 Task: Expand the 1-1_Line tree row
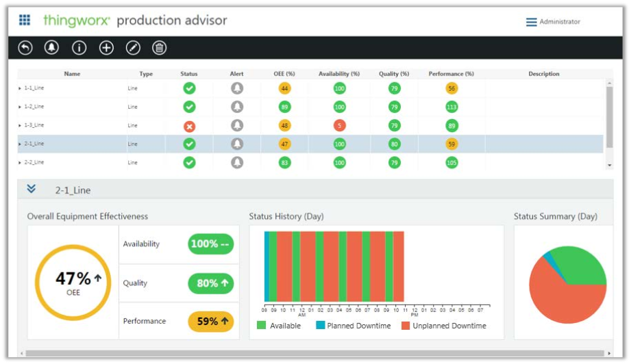click(20, 88)
